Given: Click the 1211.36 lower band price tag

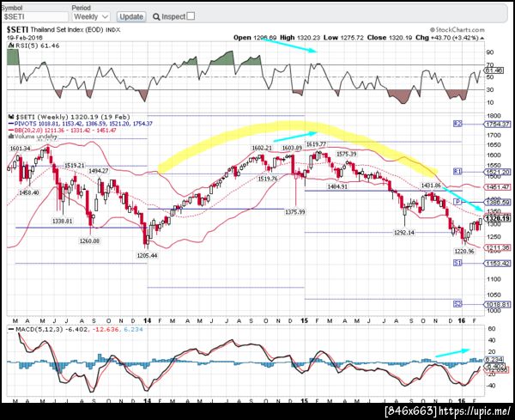Looking at the screenshot, I should [x=497, y=247].
